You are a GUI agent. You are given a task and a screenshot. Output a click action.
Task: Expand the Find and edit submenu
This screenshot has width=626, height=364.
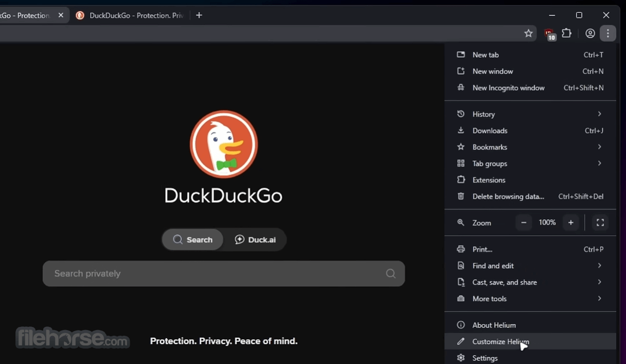click(x=530, y=266)
